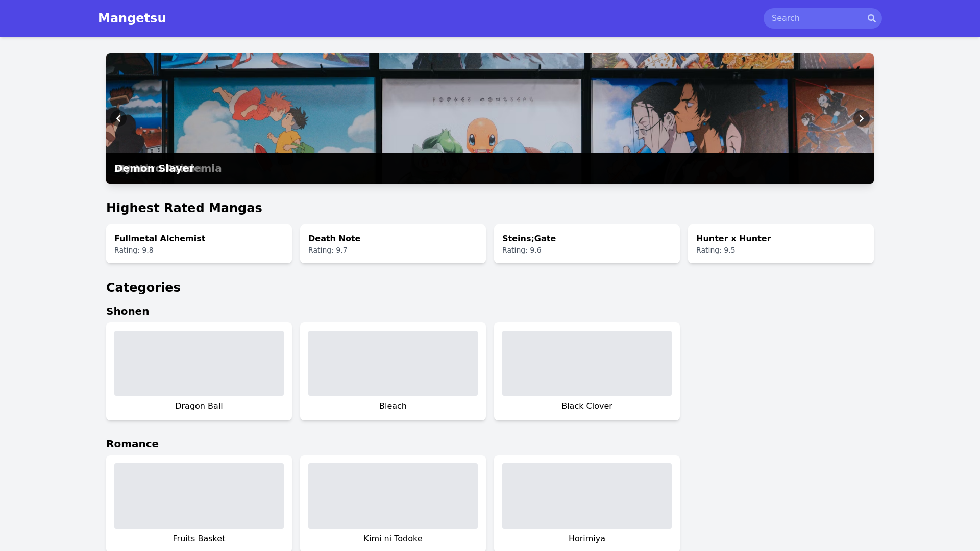The height and width of the screenshot is (551, 980).
Task: Click the 'Rating: 9.8' text
Action: 134,250
